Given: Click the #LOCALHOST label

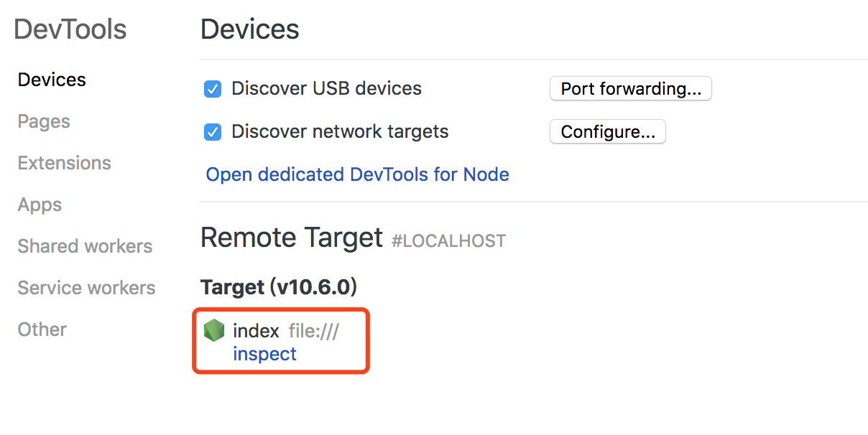Looking at the screenshot, I should pos(448,240).
